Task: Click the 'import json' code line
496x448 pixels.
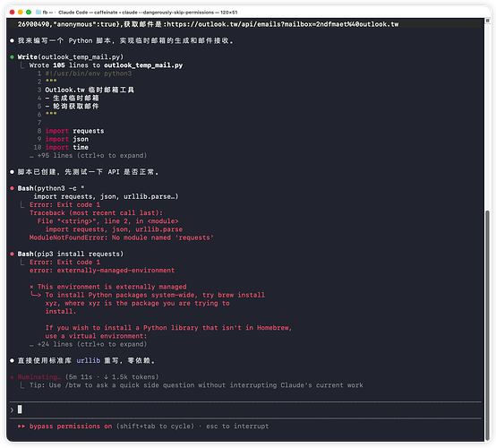Action: point(67,139)
